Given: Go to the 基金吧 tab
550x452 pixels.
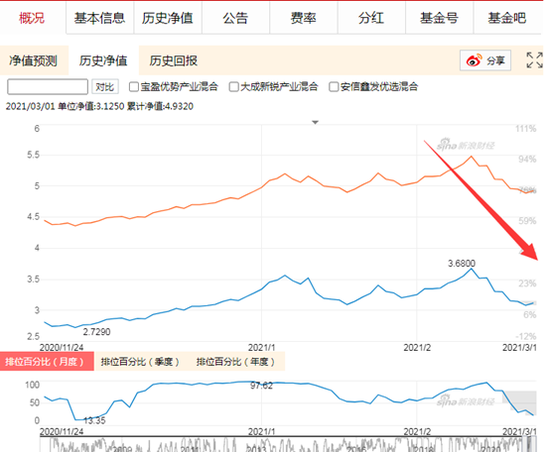Looking at the screenshot, I should [507, 18].
